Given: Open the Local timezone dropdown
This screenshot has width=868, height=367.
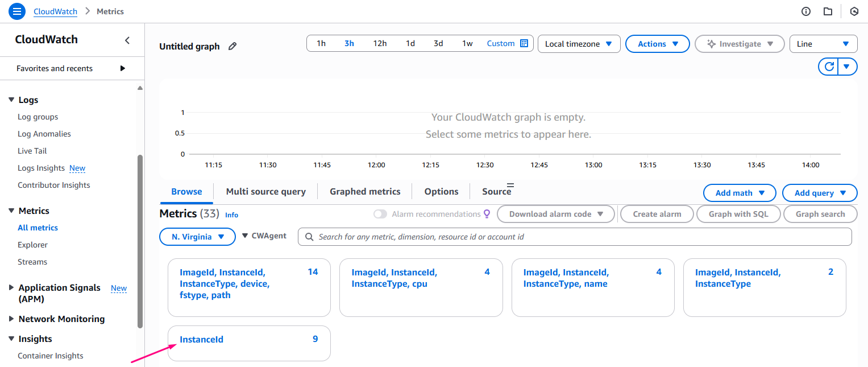Looking at the screenshot, I should tap(578, 44).
